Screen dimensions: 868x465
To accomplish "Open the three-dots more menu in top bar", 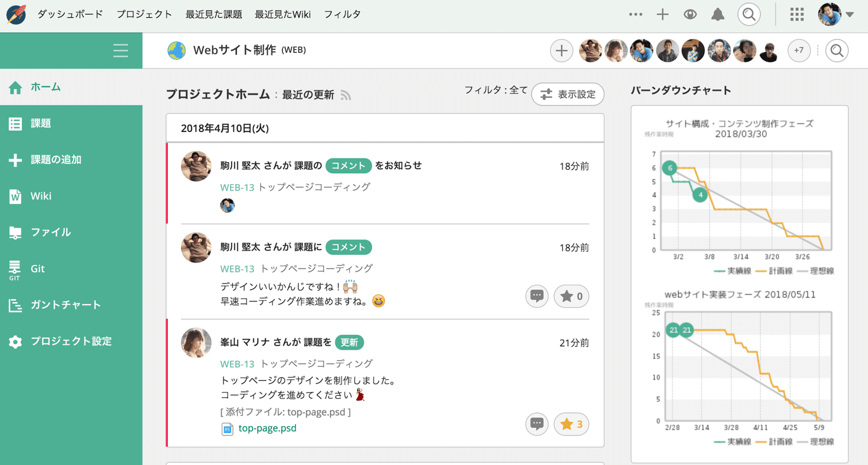I will (x=636, y=15).
